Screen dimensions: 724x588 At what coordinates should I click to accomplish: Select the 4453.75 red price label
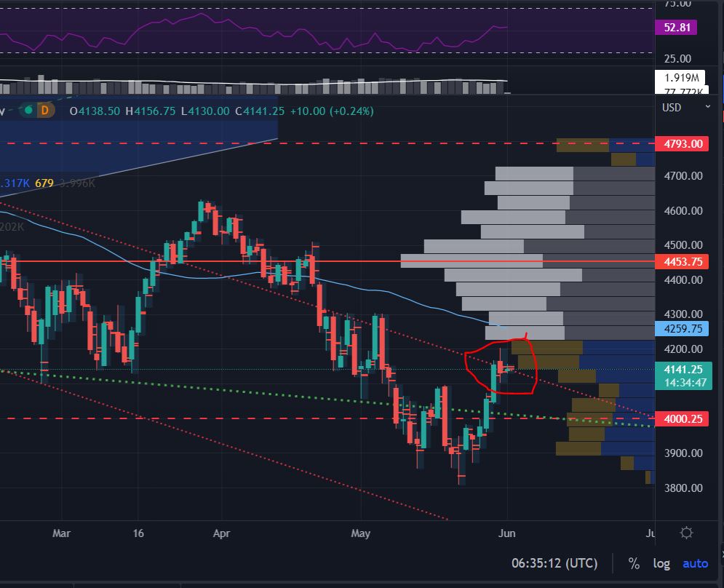(682, 261)
